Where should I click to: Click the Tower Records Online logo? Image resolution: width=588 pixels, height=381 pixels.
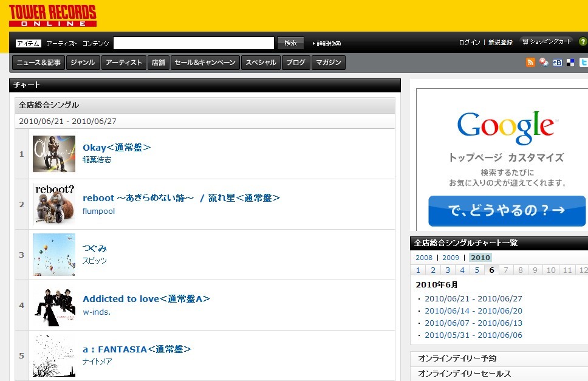click(x=52, y=16)
